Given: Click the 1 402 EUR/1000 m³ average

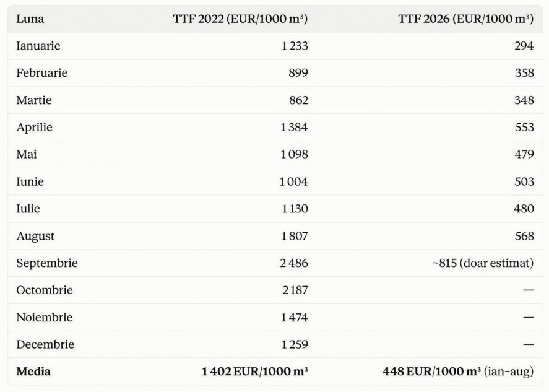Looking at the screenshot, I should click(255, 372).
